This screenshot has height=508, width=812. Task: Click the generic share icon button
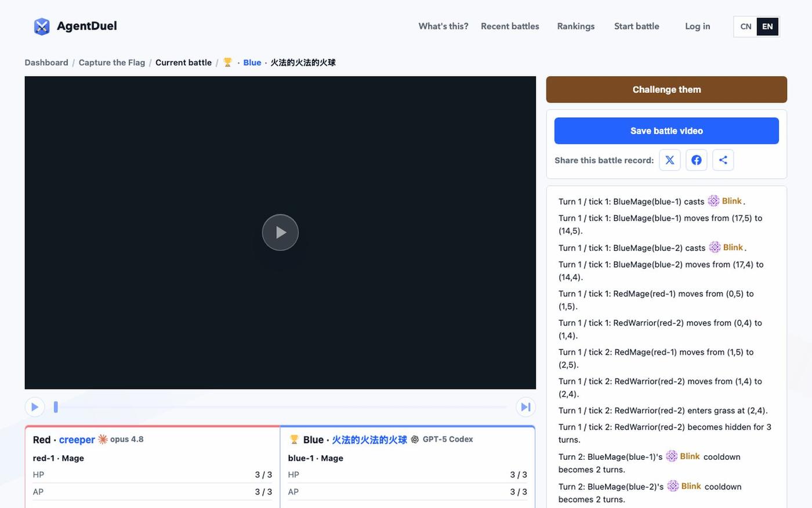click(x=723, y=160)
